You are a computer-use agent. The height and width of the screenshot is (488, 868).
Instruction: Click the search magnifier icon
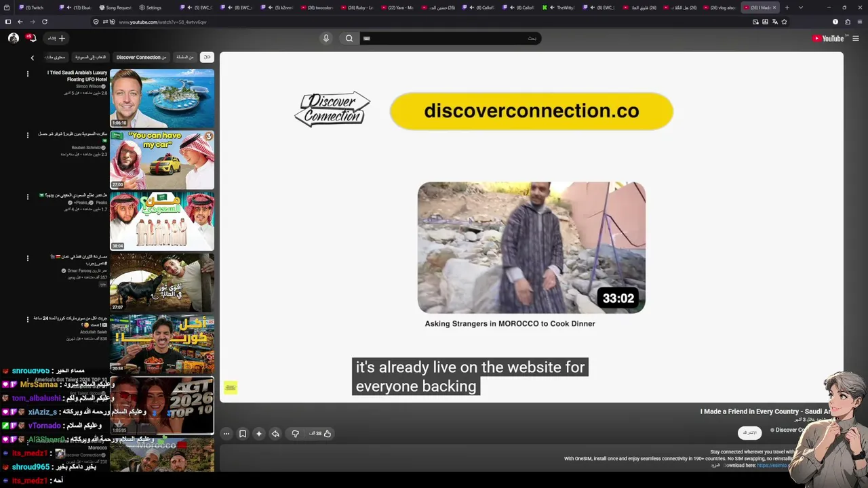tap(349, 39)
